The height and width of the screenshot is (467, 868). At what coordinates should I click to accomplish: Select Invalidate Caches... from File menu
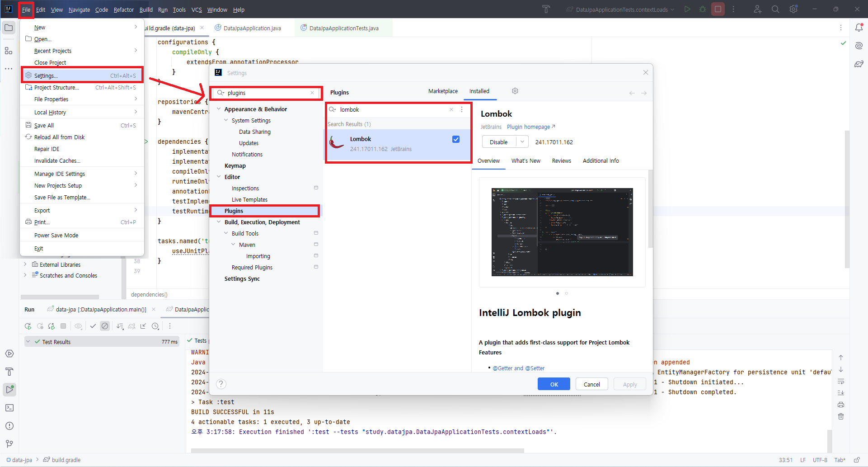57,160
